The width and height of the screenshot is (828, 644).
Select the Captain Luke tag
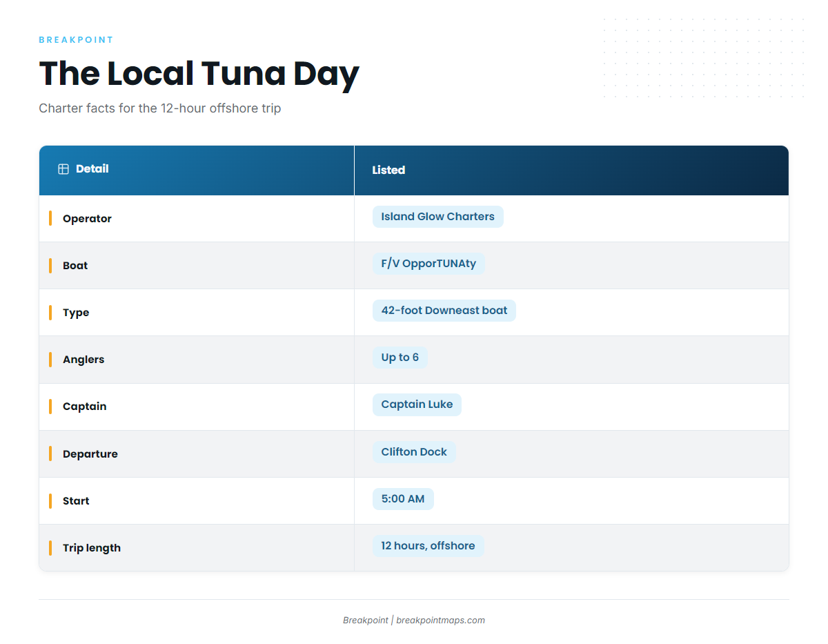coord(417,404)
